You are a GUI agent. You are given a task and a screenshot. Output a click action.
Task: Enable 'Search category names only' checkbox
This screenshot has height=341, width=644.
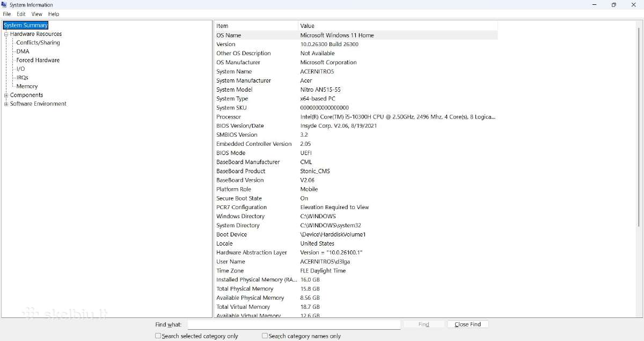click(x=265, y=336)
